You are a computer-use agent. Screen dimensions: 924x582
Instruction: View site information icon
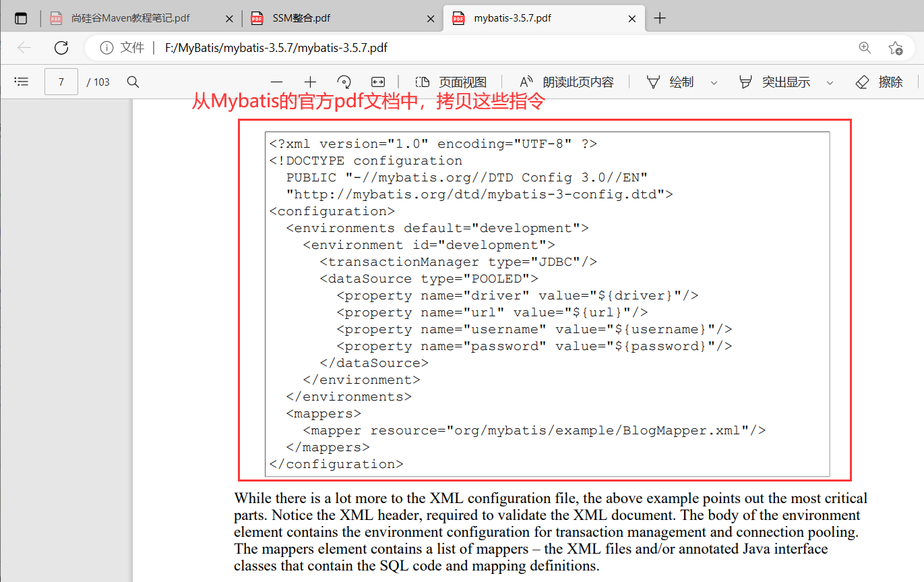106,48
